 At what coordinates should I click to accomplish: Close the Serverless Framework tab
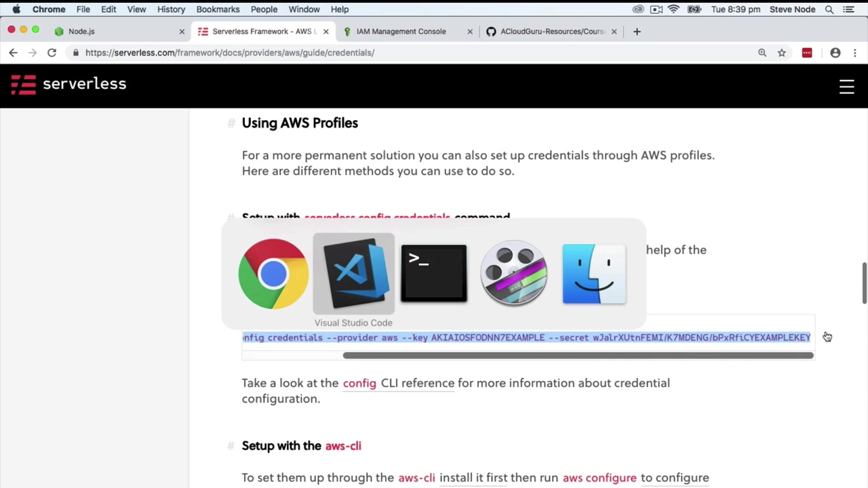(325, 31)
